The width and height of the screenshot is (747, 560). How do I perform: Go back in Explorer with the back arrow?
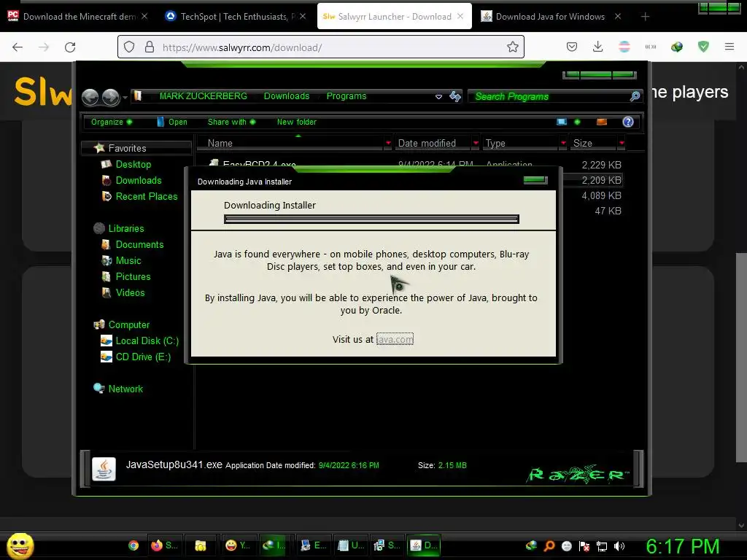coord(90,97)
